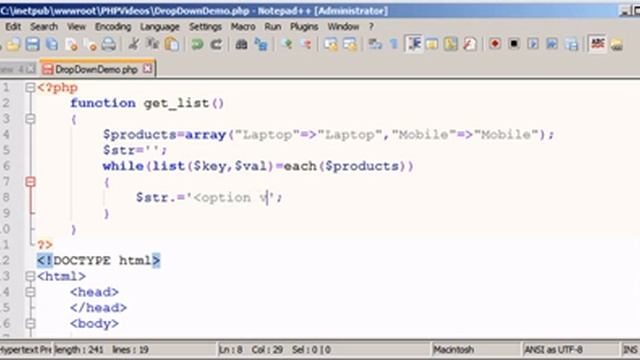The width and height of the screenshot is (640, 360).
Task: Copy selection with the Copy icon
Action: (x=153, y=44)
